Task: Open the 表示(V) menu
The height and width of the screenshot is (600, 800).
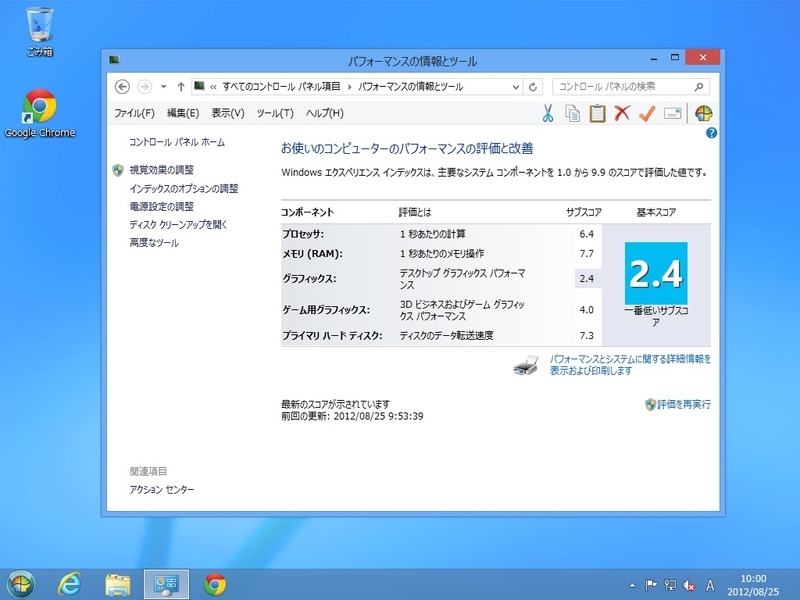Action: point(228,113)
